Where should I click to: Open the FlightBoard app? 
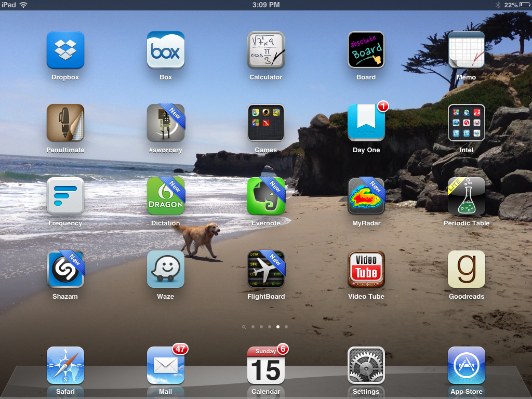pos(265,269)
